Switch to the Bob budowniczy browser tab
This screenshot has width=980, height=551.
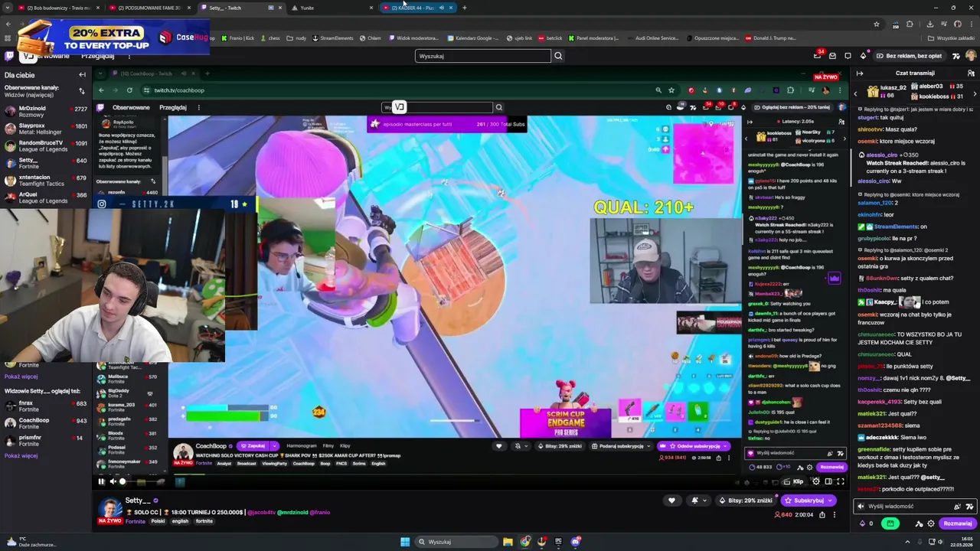(58, 8)
